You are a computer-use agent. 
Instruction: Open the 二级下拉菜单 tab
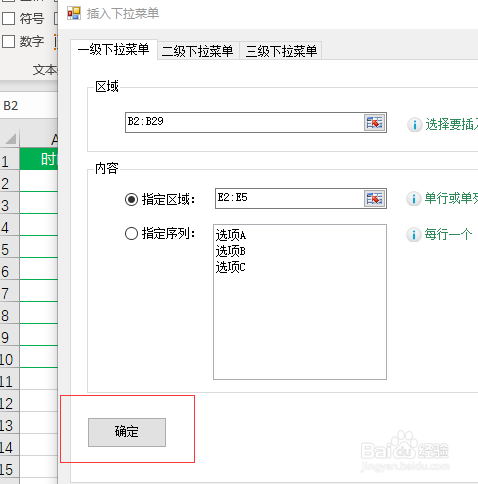(198, 51)
